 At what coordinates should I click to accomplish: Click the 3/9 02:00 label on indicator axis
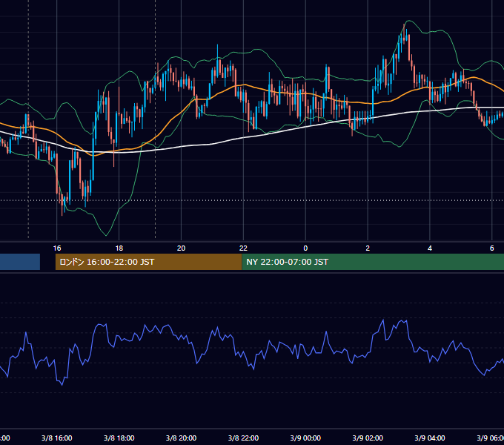(x=368, y=438)
